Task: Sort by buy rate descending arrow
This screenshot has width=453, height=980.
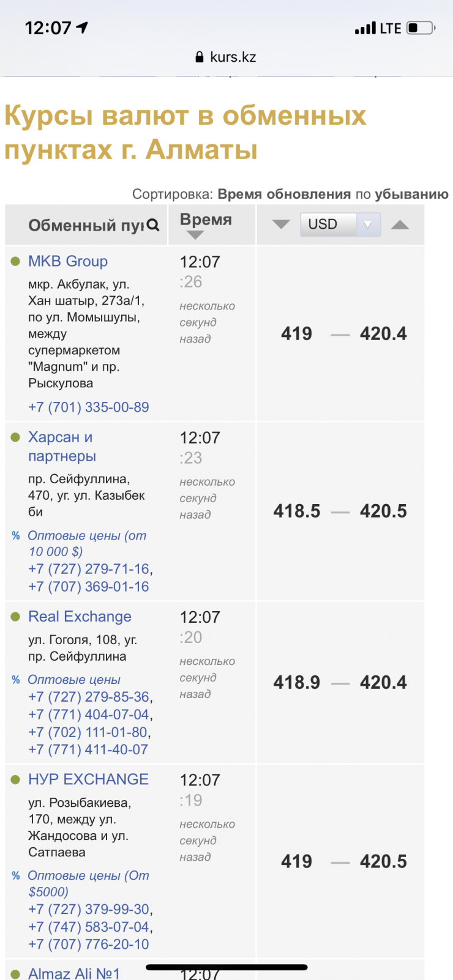Action: (281, 224)
